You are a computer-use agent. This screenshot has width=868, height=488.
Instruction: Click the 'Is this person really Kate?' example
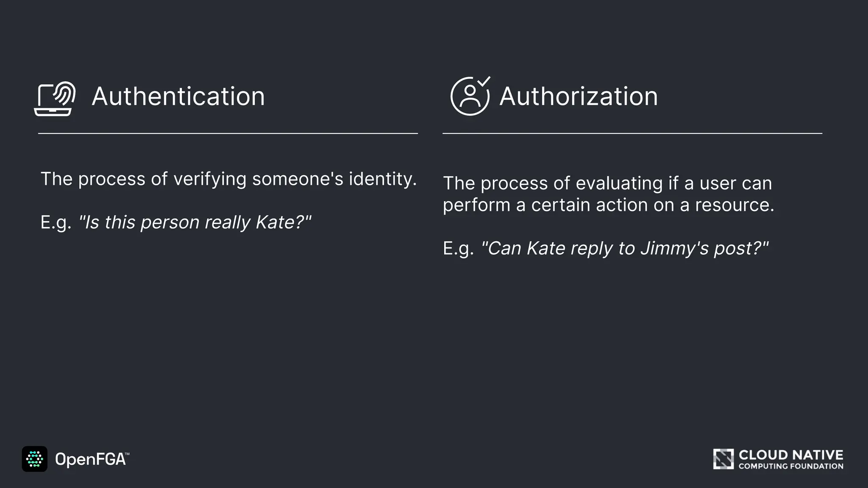pos(195,222)
